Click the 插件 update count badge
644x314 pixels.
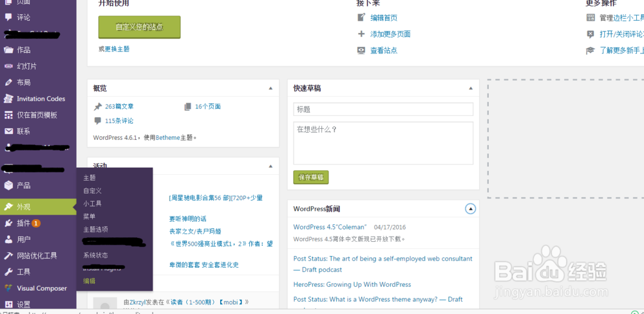(37, 223)
